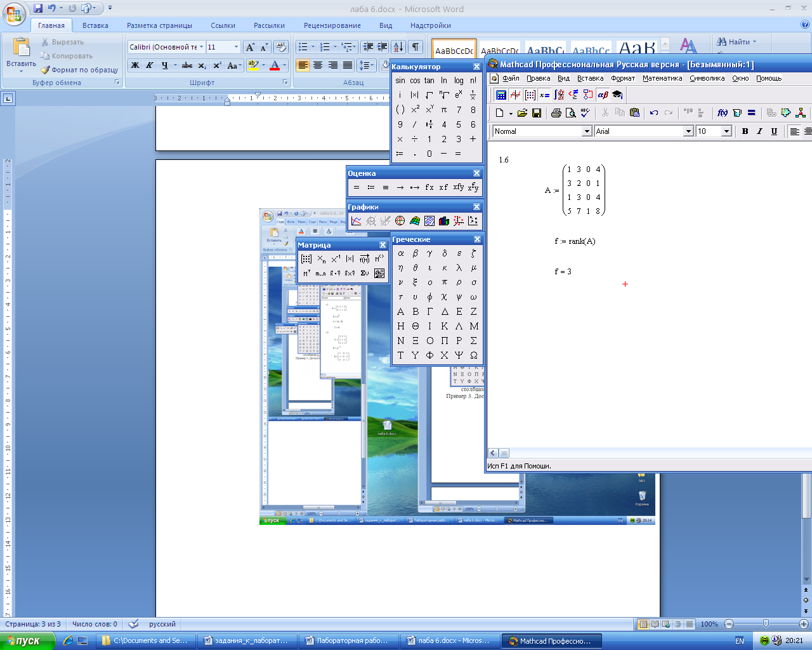Expand the Вставить paste options arrow in Word
The height and width of the screenshot is (650, 812).
click(21, 71)
